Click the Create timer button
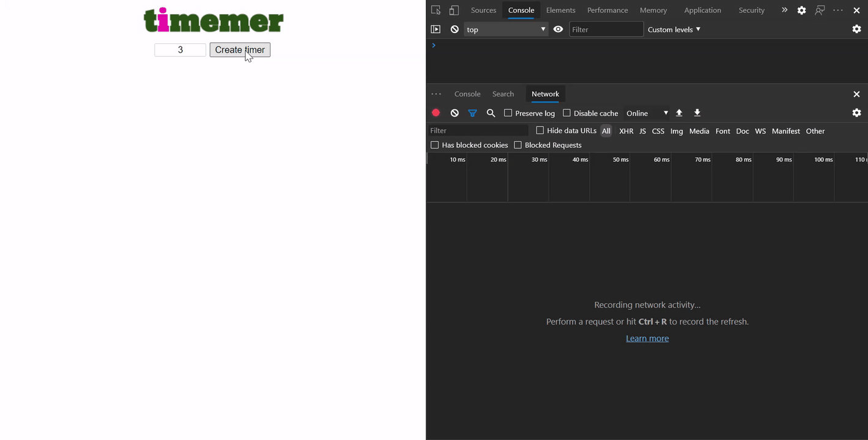 [x=240, y=50]
